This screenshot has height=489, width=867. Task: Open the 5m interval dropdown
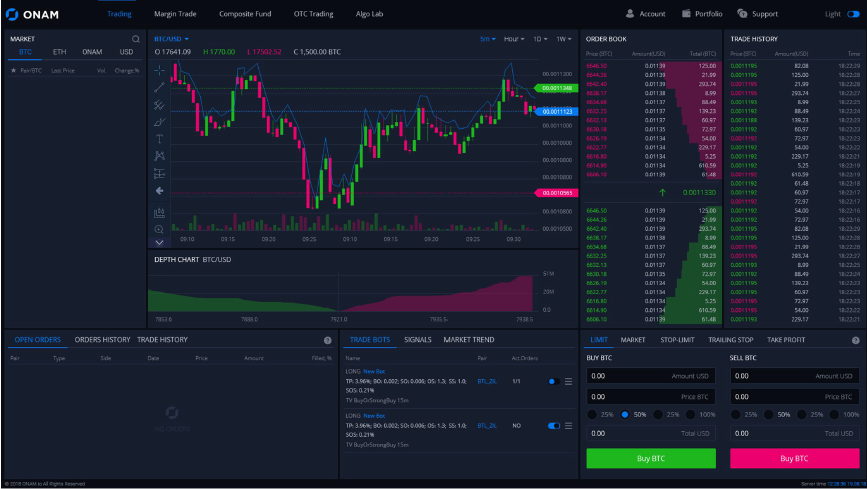pos(488,39)
